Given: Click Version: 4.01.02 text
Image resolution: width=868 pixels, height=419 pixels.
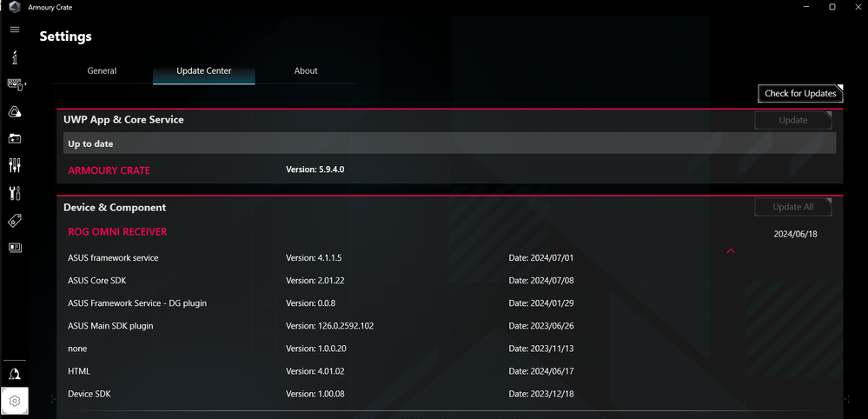Looking at the screenshot, I should point(315,371).
